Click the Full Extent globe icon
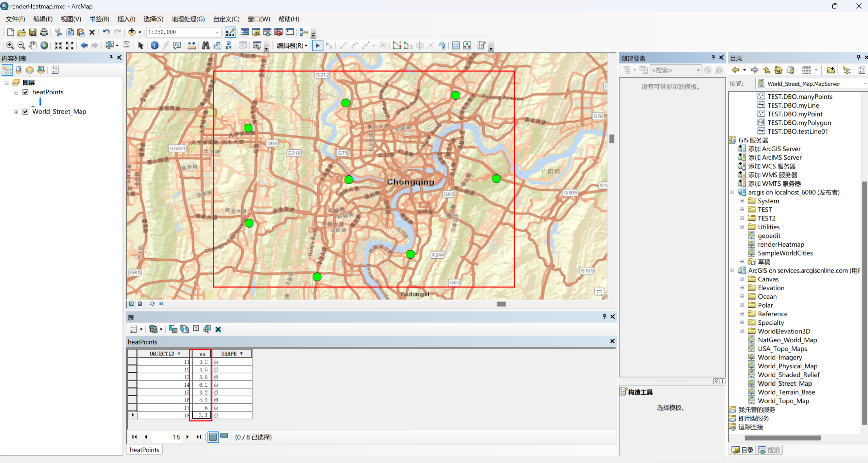 click(x=44, y=45)
